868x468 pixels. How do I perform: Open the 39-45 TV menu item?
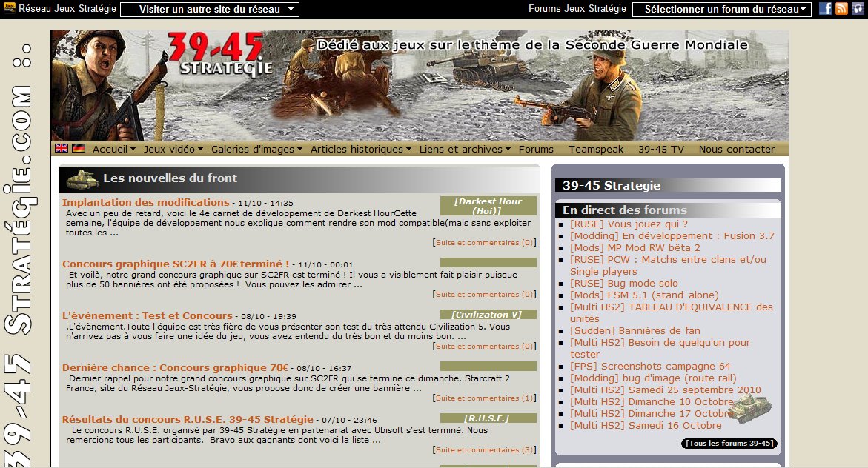point(661,149)
